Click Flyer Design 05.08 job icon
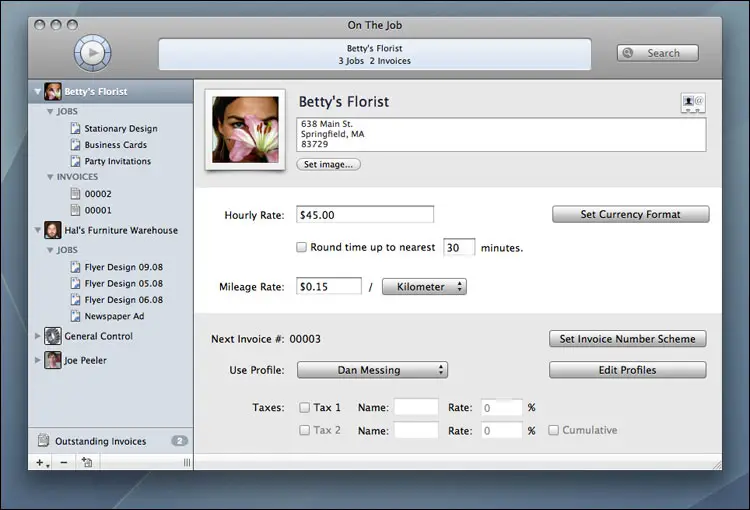750x510 pixels. (x=75, y=283)
